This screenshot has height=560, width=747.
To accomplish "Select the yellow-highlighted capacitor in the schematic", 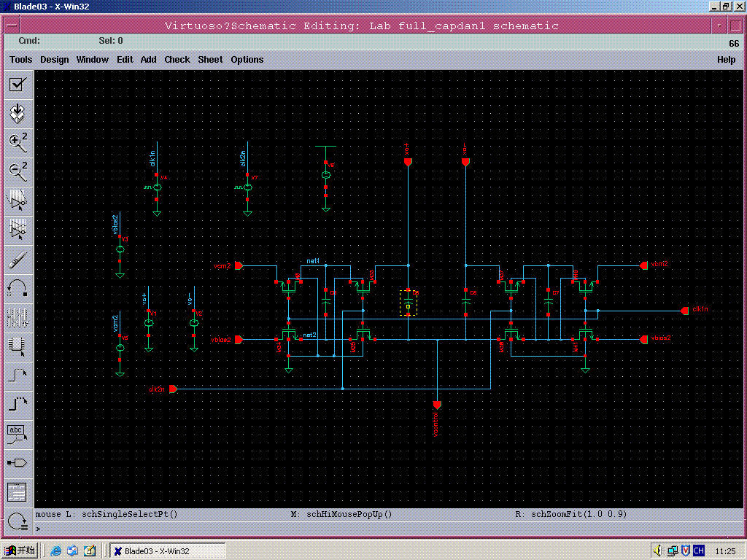I will 409,303.
